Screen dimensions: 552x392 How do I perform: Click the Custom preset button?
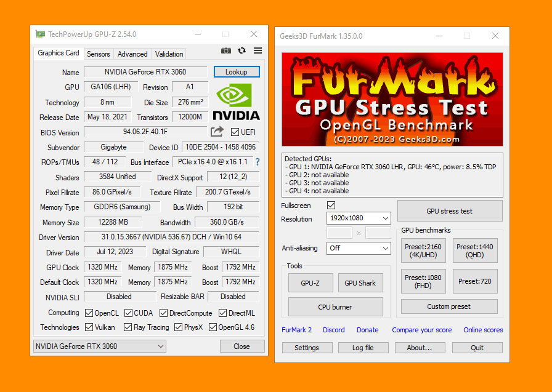click(449, 306)
